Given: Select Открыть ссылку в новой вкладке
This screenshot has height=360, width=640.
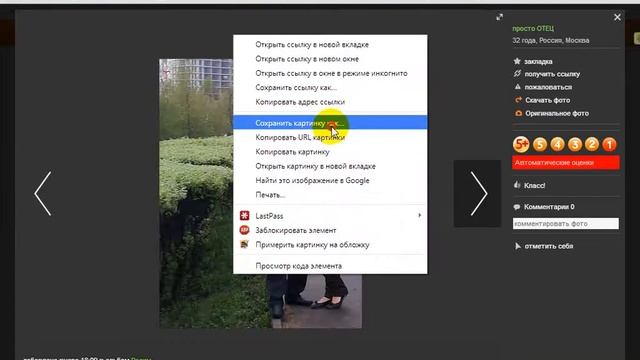Looking at the screenshot, I should 330,44.
